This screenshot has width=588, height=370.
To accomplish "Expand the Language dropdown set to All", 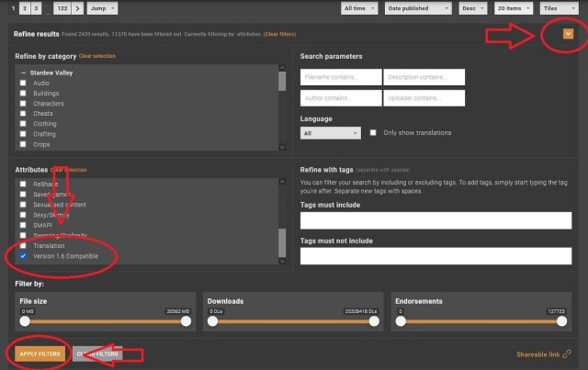I will pyautogui.click(x=331, y=132).
